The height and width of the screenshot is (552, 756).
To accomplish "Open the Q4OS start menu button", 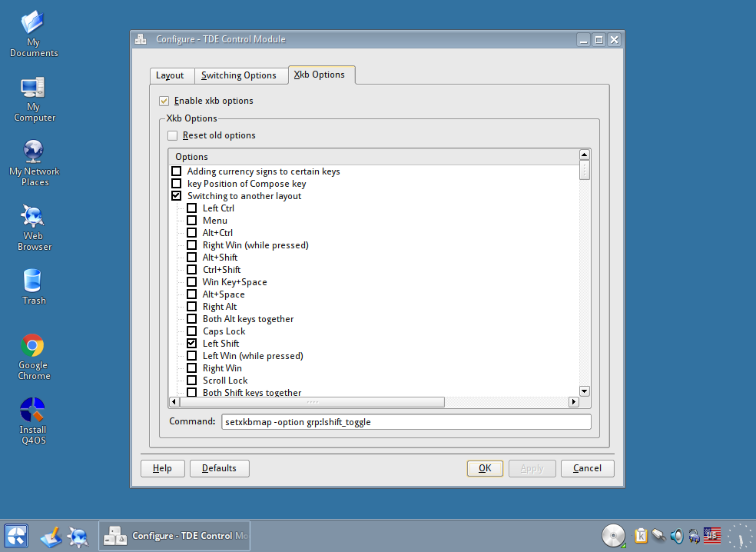I will (x=16, y=536).
